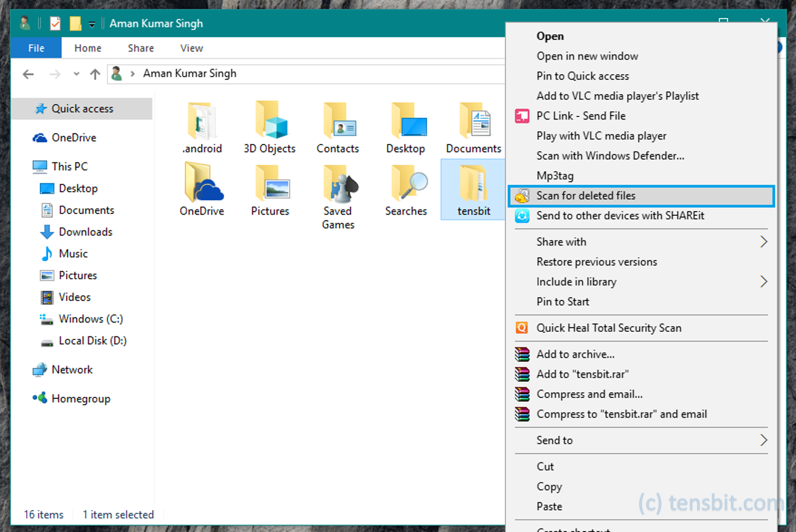Expand the address bar breadcrumb chevron
The width and height of the screenshot is (796, 532).
133,74
